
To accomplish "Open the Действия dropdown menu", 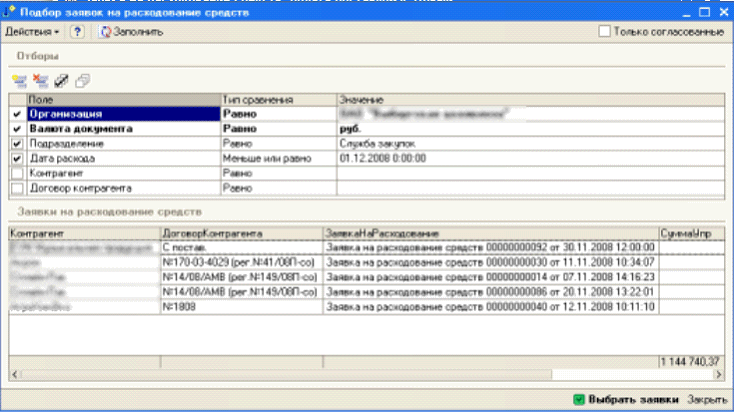I will [32, 32].
